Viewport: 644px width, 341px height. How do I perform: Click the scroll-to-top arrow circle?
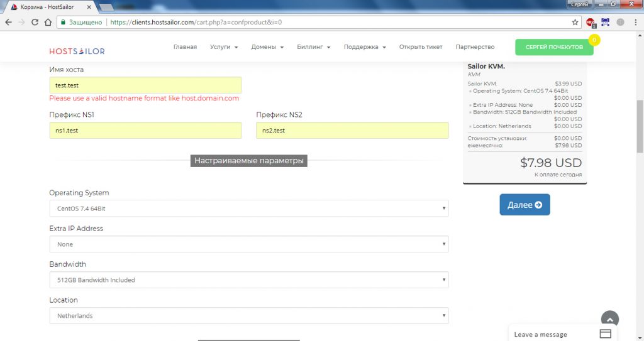point(609,319)
